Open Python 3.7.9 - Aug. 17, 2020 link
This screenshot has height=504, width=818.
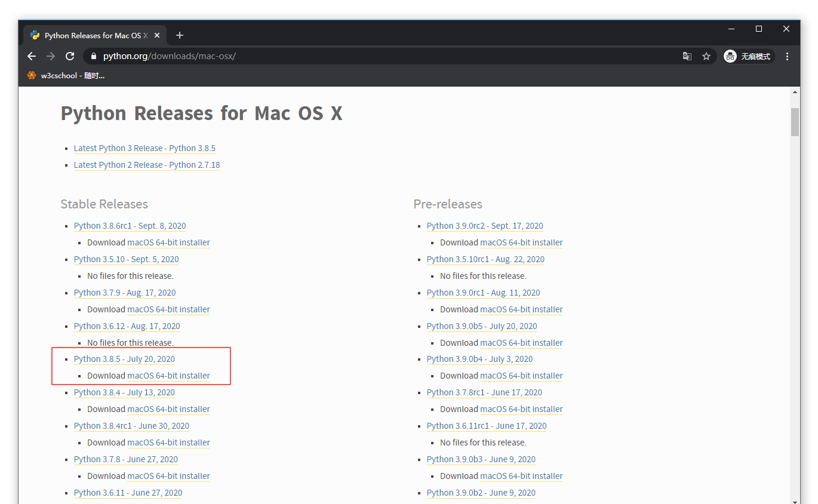[125, 293]
